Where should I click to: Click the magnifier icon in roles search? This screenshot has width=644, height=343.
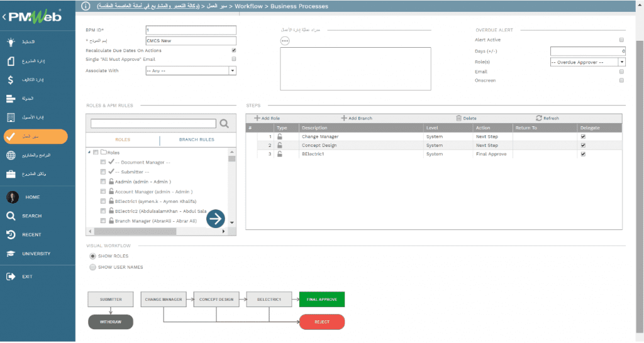tap(225, 124)
